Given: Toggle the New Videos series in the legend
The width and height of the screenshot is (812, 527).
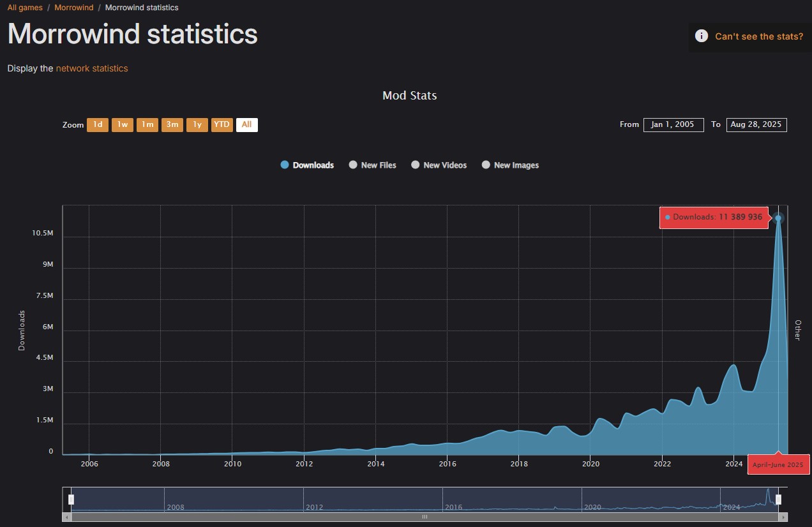Looking at the screenshot, I should [x=439, y=165].
